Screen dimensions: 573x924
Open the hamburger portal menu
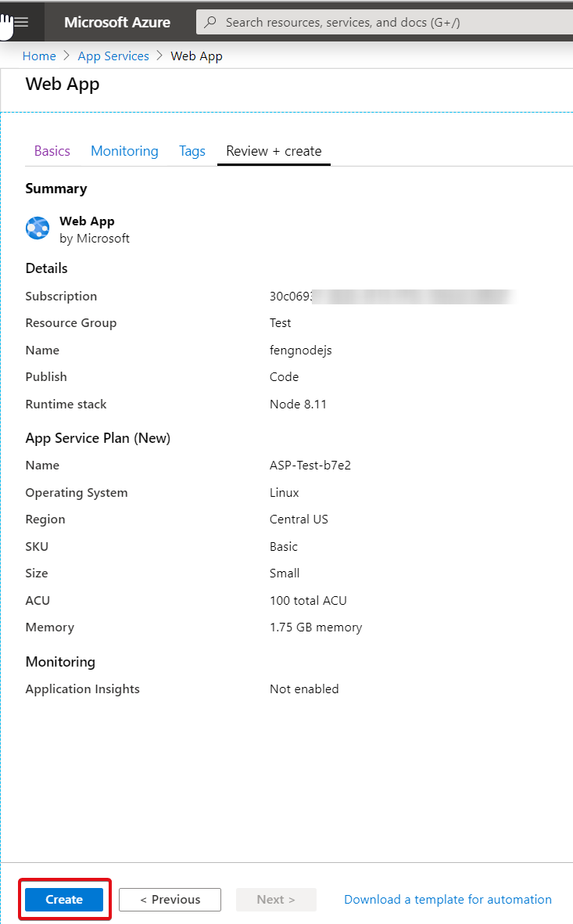(21, 23)
